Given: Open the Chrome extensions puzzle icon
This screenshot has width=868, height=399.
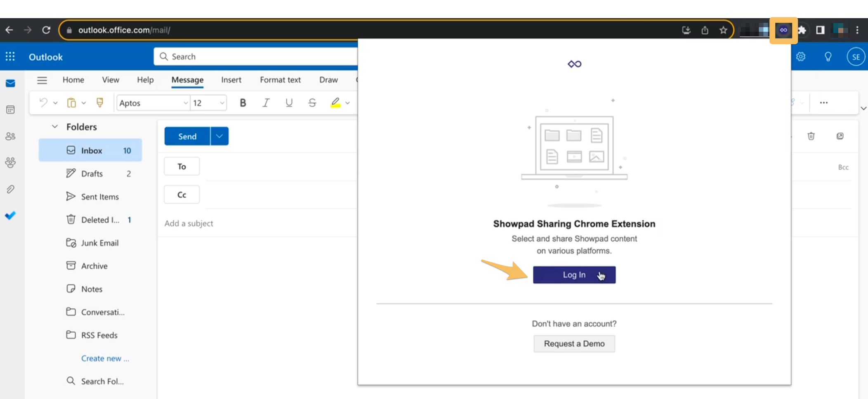Looking at the screenshot, I should pos(802,30).
